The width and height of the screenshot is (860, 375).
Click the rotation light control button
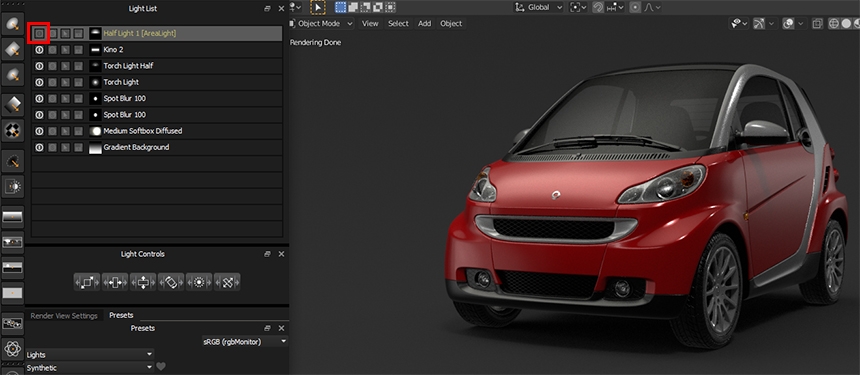171,282
